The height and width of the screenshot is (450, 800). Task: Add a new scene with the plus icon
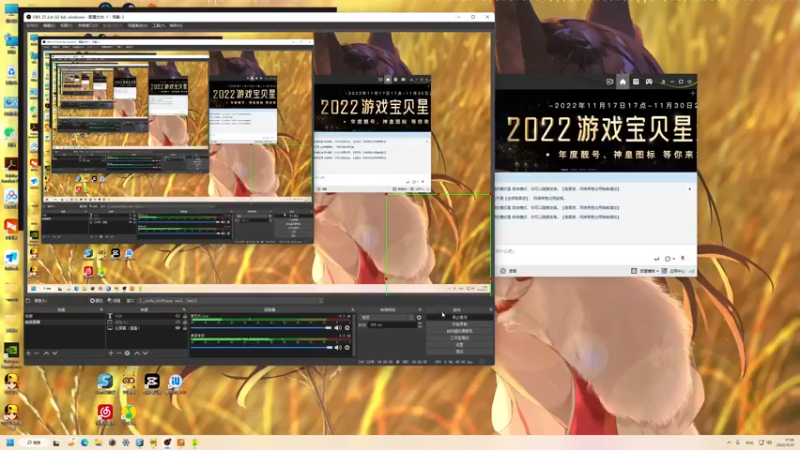coord(29,353)
